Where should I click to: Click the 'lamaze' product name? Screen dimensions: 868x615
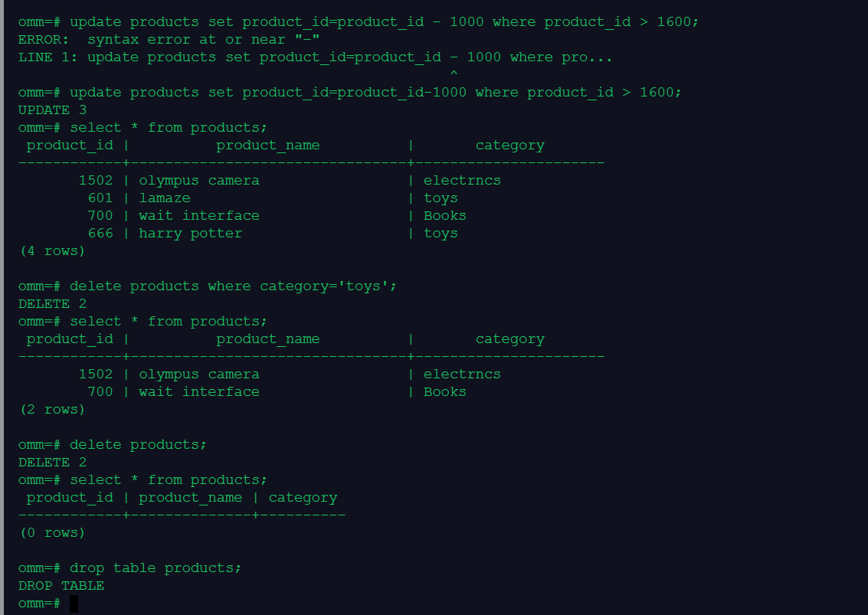click(164, 198)
